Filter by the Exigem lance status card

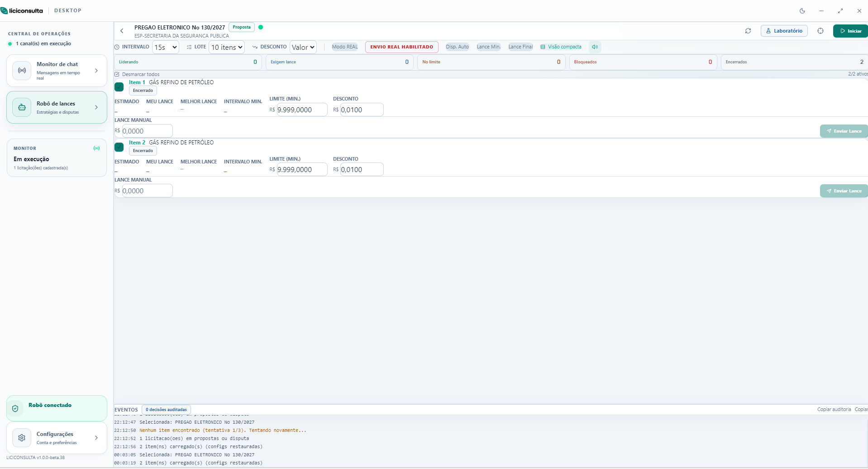[339, 62]
